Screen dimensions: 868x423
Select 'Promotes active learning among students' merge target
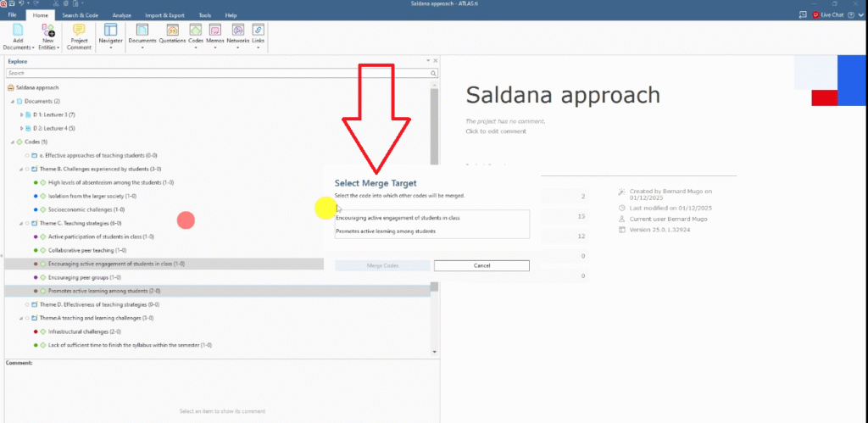pos(386,231)
